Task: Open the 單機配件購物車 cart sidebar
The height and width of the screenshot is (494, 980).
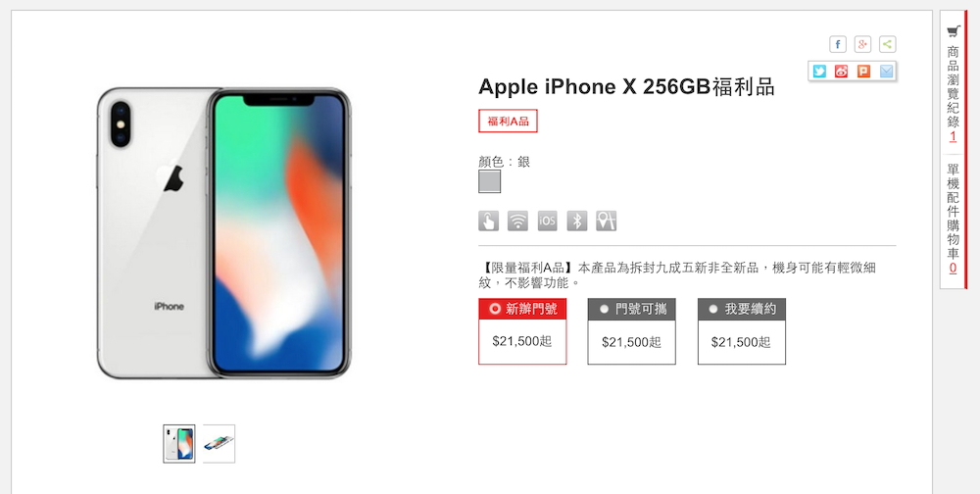Action: (953, 219)
